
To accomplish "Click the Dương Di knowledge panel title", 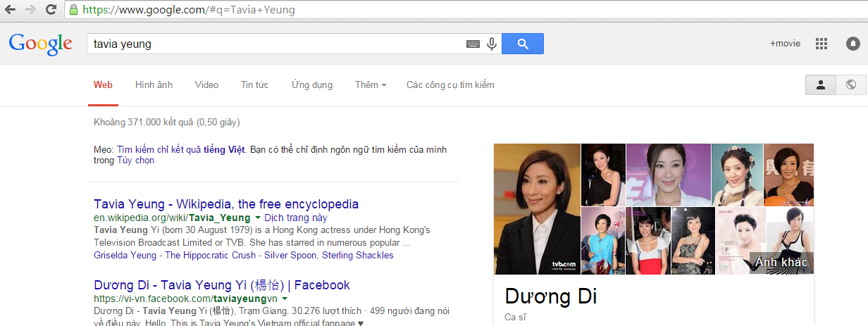I will [x=551, y=296].
